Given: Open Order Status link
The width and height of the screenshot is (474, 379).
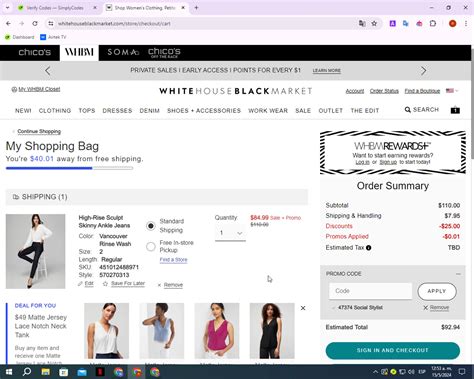Looking at the screenshot, I should [x=384, y=91].
